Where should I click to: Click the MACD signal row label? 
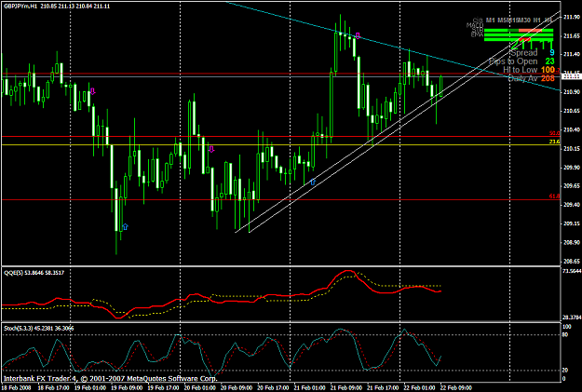point(475,25)
